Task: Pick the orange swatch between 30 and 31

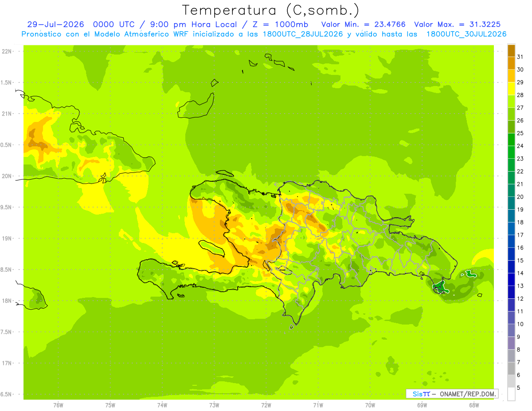Action: pyautogui.click(x=511, y=63)
